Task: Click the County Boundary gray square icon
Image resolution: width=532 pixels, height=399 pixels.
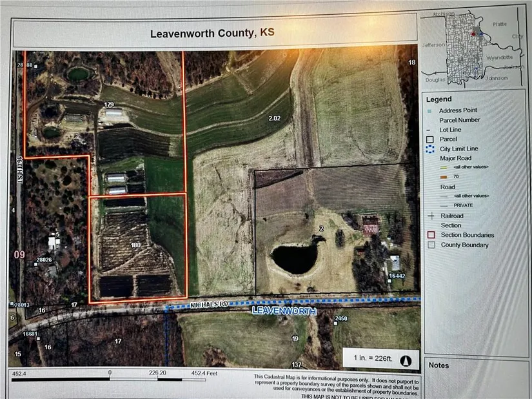Action: [430, 245]
